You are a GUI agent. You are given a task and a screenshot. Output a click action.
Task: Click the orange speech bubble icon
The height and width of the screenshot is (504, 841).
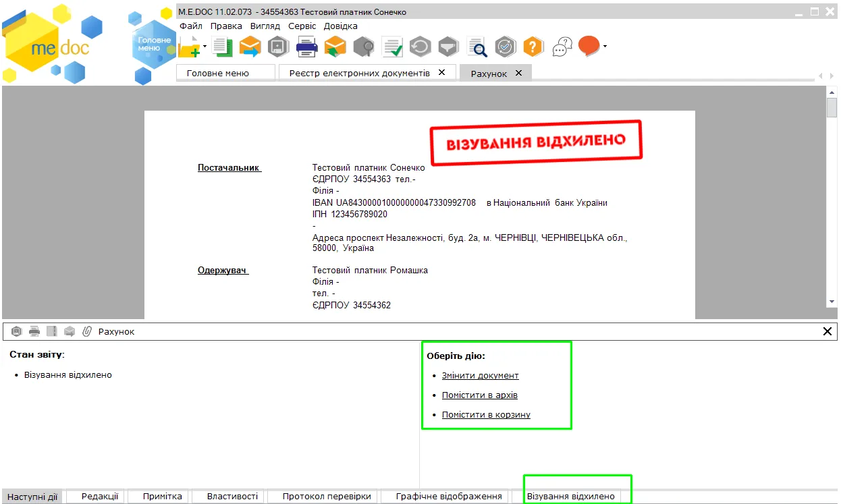tap(589, 46)
